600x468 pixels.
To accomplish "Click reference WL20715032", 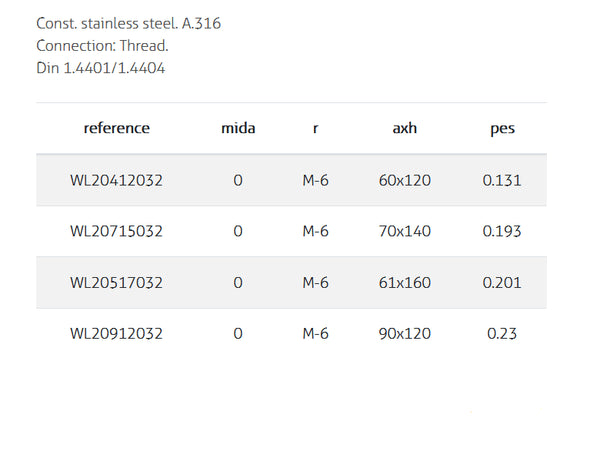I will click(116, 232).
